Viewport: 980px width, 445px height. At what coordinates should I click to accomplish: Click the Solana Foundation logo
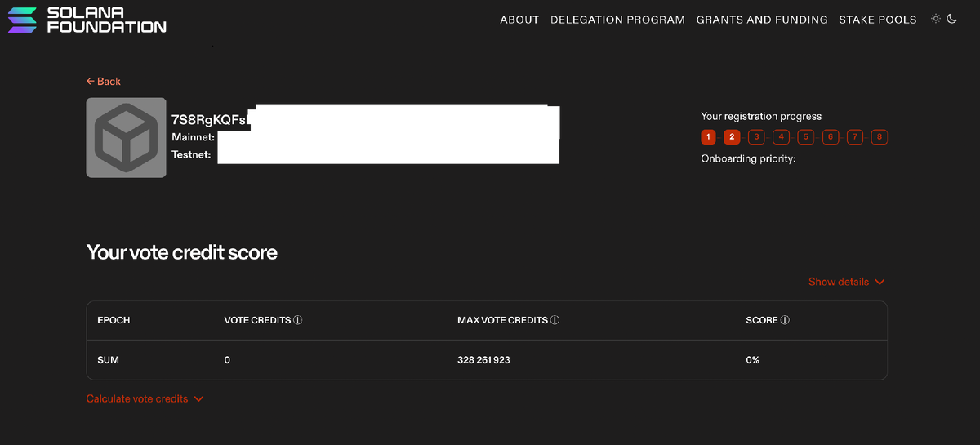[87, 20]
